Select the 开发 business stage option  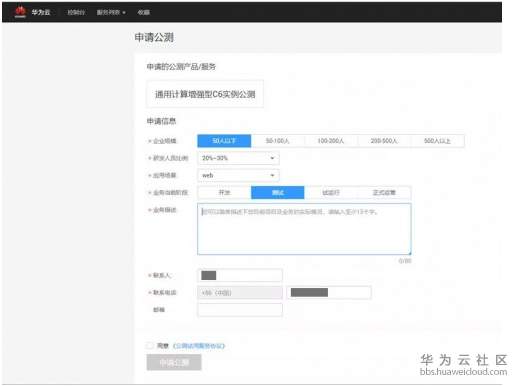(x=224, y=192)
